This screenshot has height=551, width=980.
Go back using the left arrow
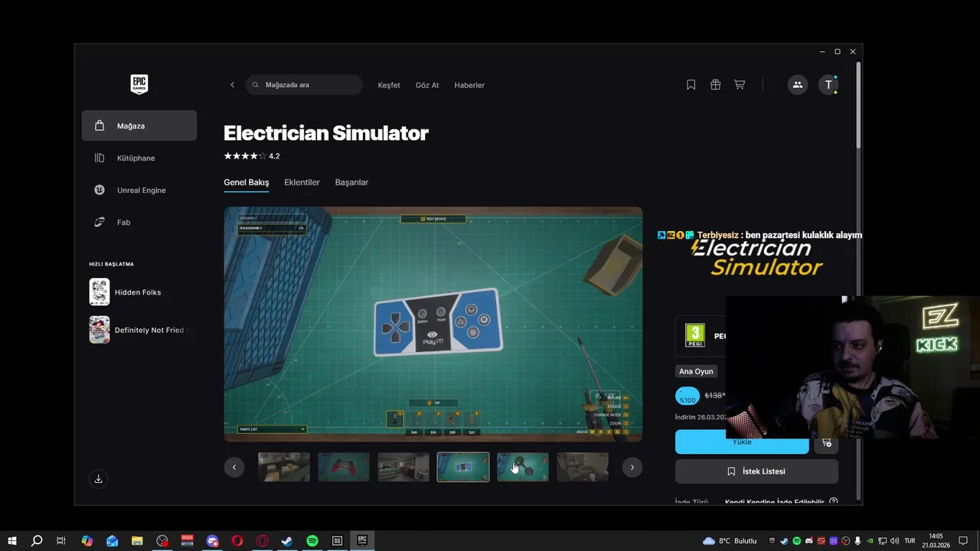[232, 85]
